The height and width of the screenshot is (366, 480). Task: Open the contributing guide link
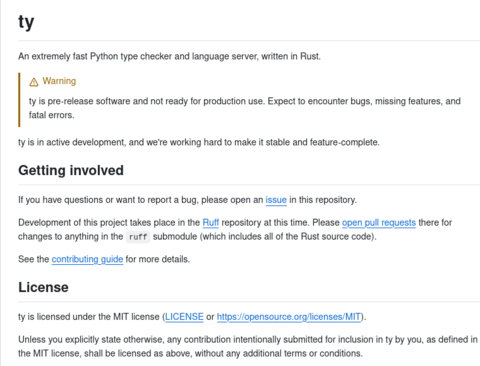click(87, 259)
